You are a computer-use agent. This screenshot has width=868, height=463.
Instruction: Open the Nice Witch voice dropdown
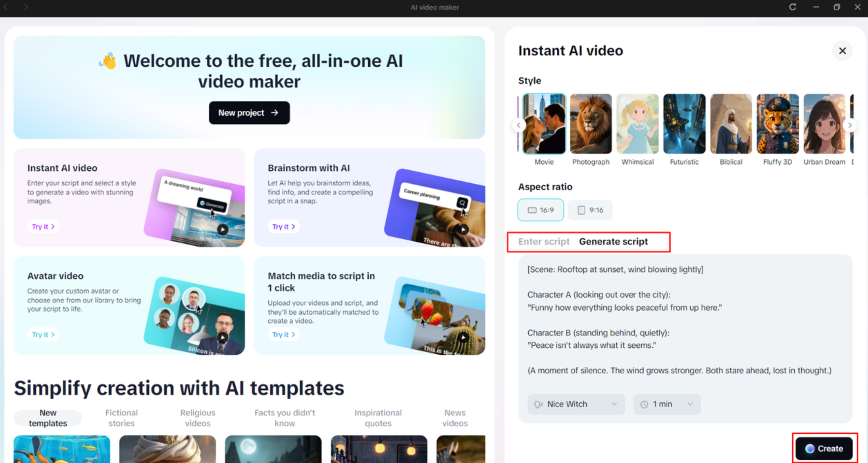575,404
